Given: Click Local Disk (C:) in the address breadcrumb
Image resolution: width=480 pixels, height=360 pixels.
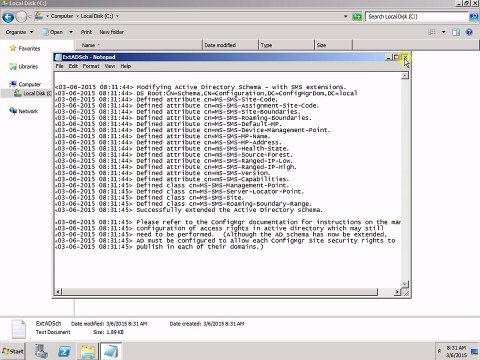Looking at the screenshot, I should tap(97, 16).
